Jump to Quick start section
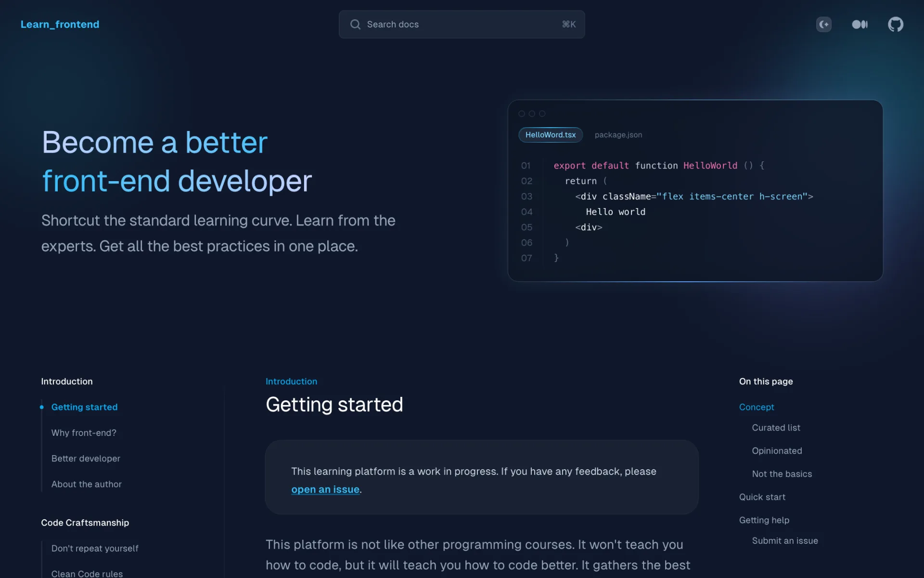924x578 pixels. tap(762, 497)
